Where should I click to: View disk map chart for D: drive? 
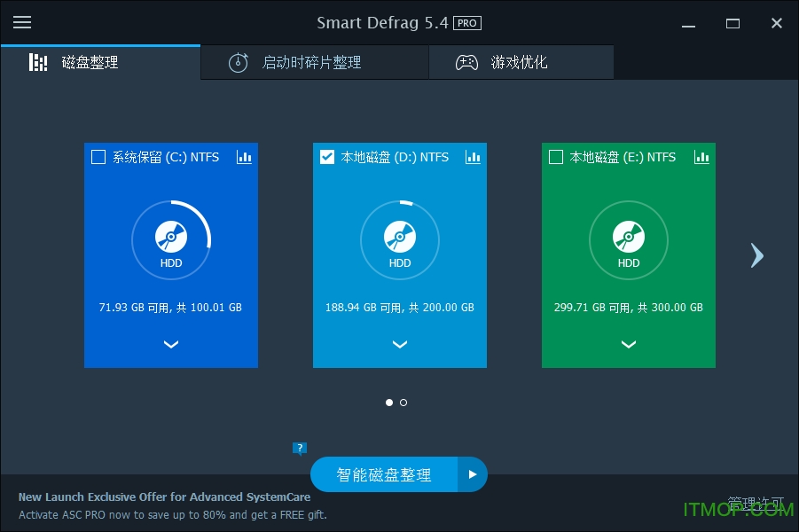click(473, 157)
